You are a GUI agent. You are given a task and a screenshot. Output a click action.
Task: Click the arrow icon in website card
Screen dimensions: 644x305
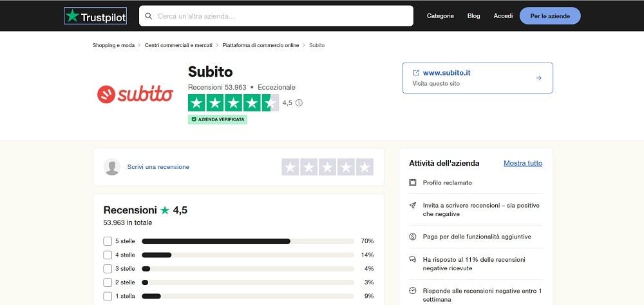(x=539, y=78)
